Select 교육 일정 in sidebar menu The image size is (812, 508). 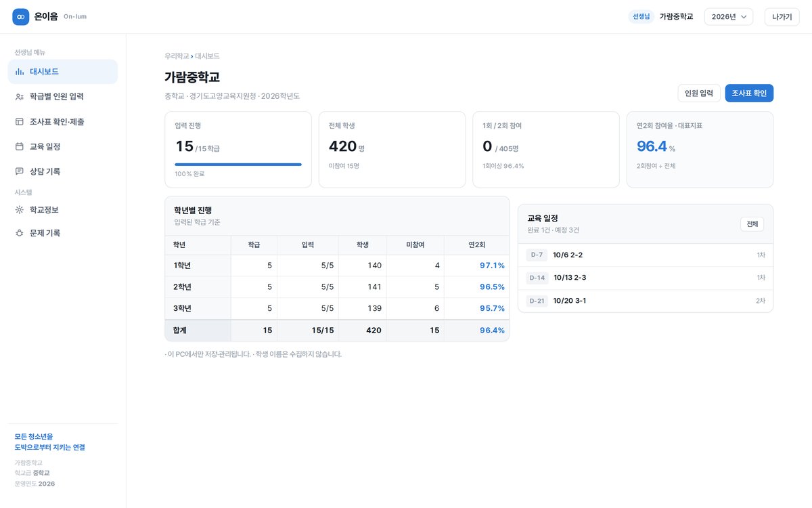pos(63,146)
